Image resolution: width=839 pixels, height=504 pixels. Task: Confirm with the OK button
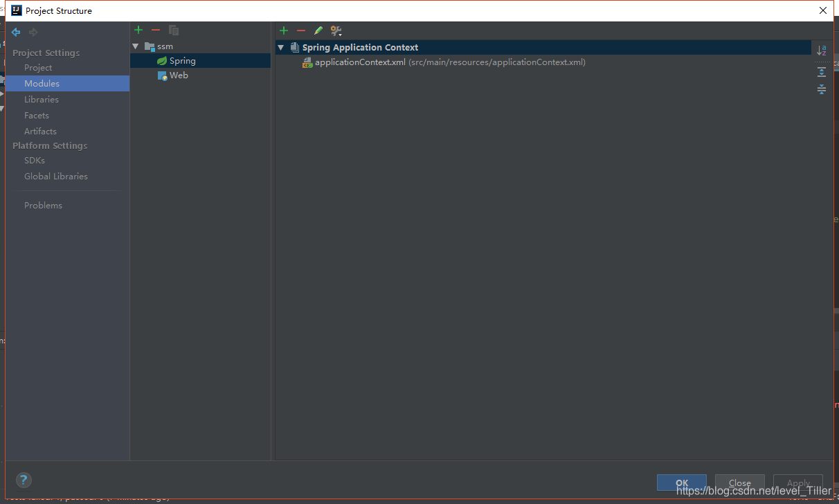tap(682, 483)
